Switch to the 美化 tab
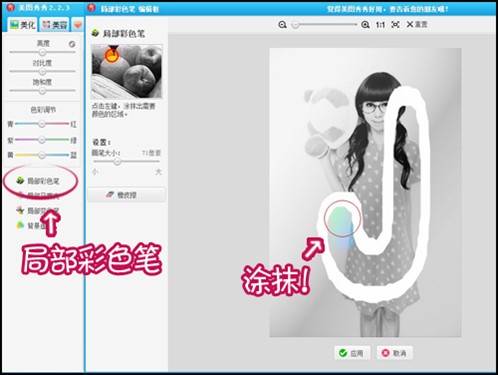Screen dimensions: 498x375 22,25
